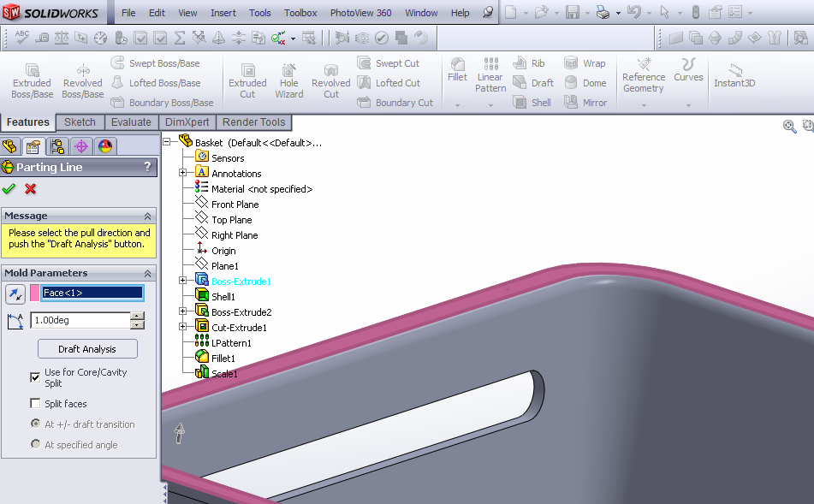The width and height of the screenshot is (814, 504).
Task: Choose the Swept Cut feature
Action: [x=389, y=63]
